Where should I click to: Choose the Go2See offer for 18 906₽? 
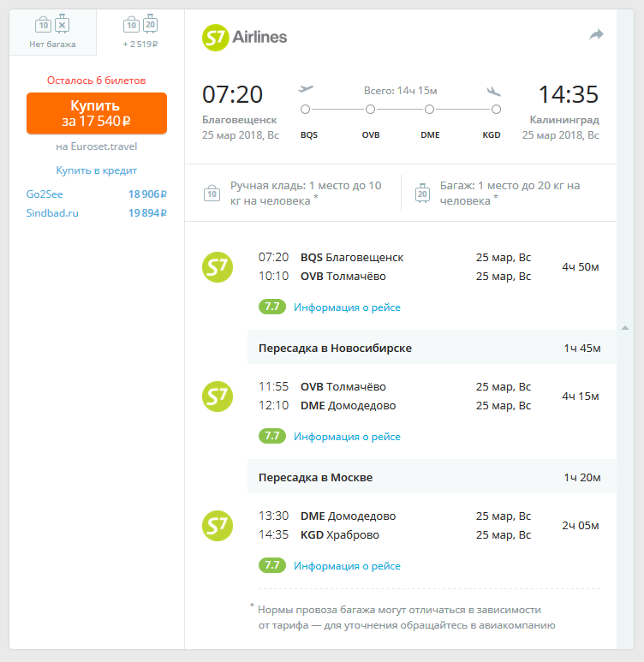point(97,194)
